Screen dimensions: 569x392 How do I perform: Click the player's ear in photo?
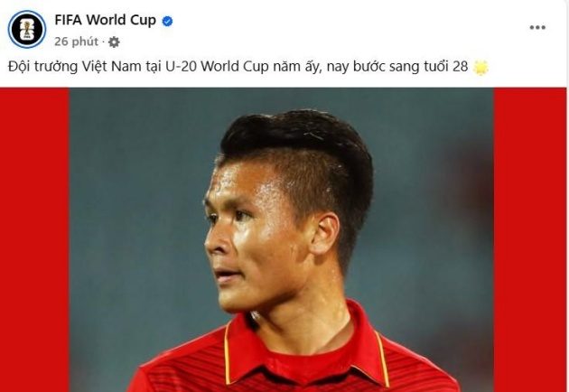(325, 233)
